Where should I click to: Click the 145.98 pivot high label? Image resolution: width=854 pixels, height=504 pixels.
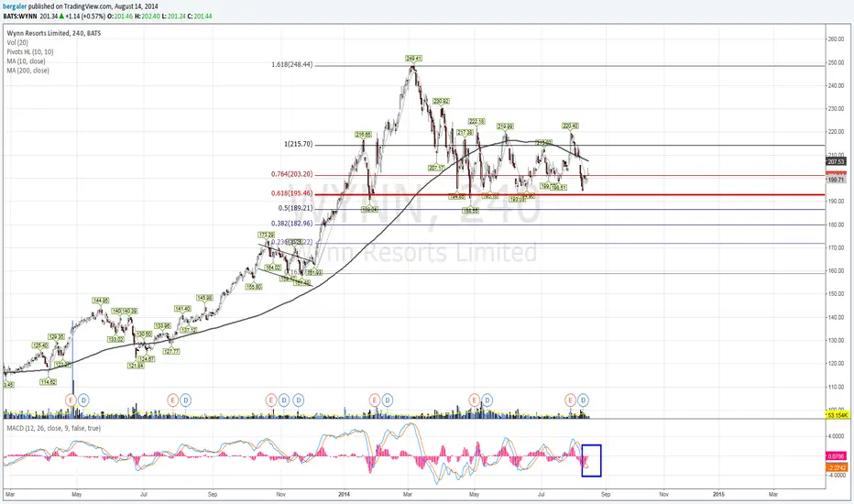tap(204, 298)
